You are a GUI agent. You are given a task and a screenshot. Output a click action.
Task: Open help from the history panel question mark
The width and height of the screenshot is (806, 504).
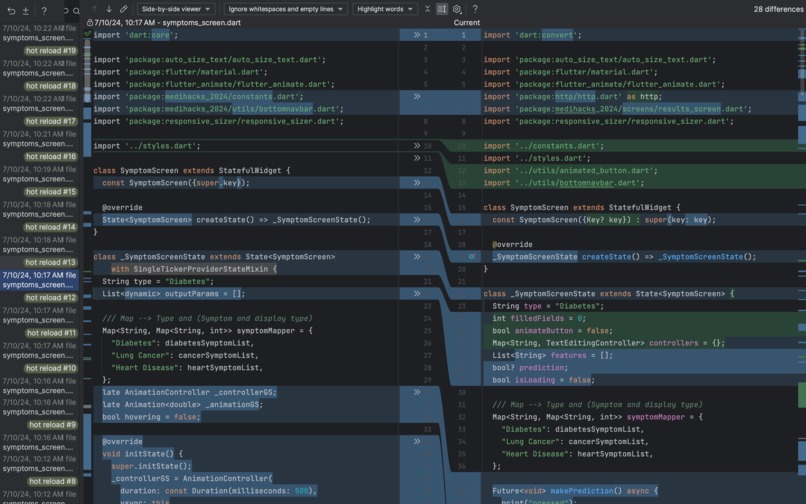[x=44, y=10]
